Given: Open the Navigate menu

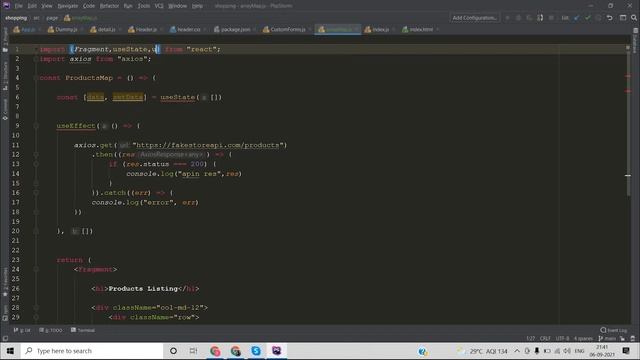Looking at the screenshot, I should [67, 6].
